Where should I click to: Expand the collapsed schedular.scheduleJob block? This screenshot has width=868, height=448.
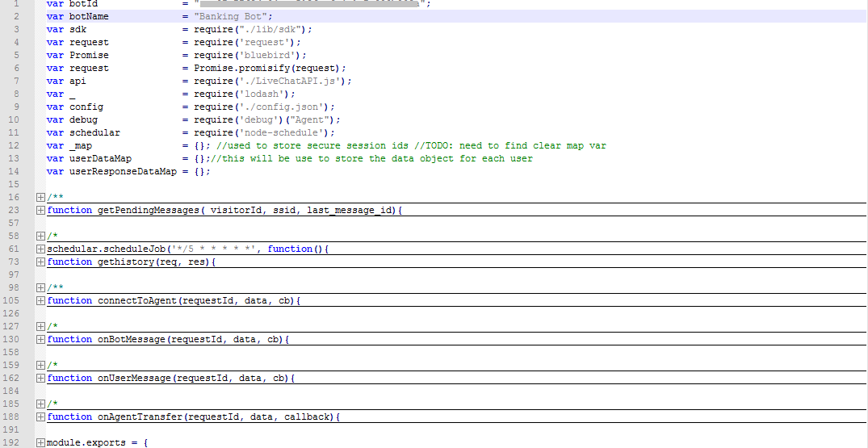tap(40, 249)
